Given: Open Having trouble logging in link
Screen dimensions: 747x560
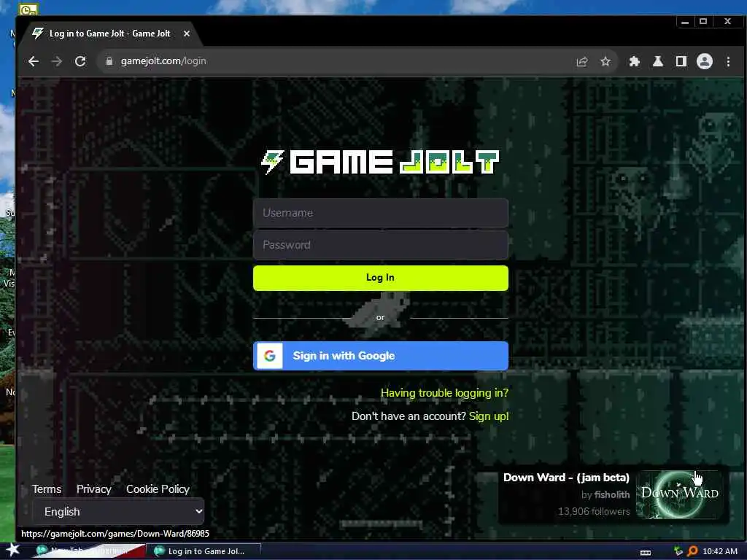Looking at the screenshot, I should click(x=444, y=393).
